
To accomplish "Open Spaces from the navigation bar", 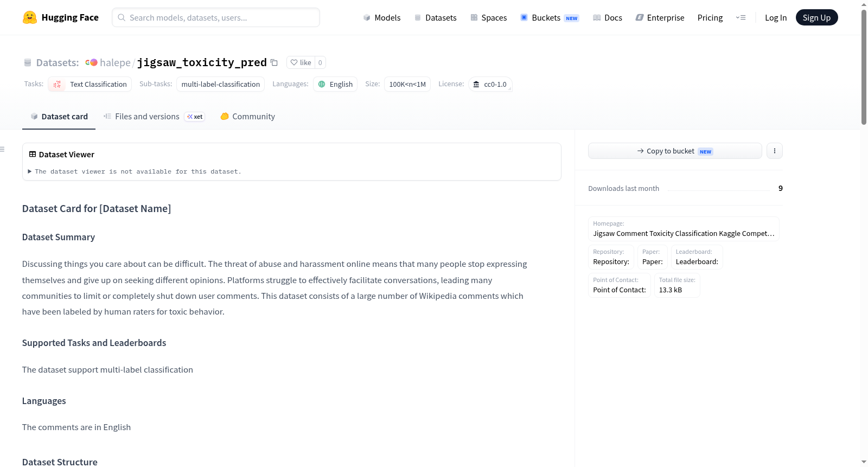I will click(489, 17).
